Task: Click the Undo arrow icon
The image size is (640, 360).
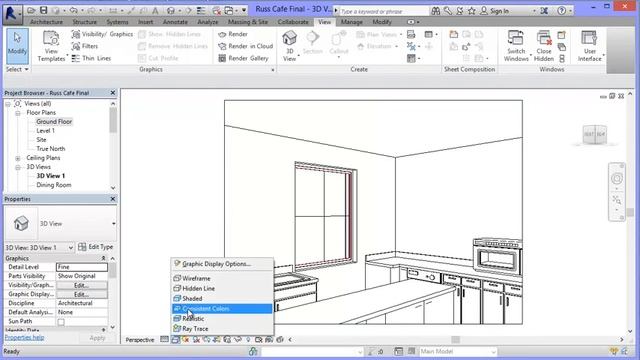Action: coord(73,11)
